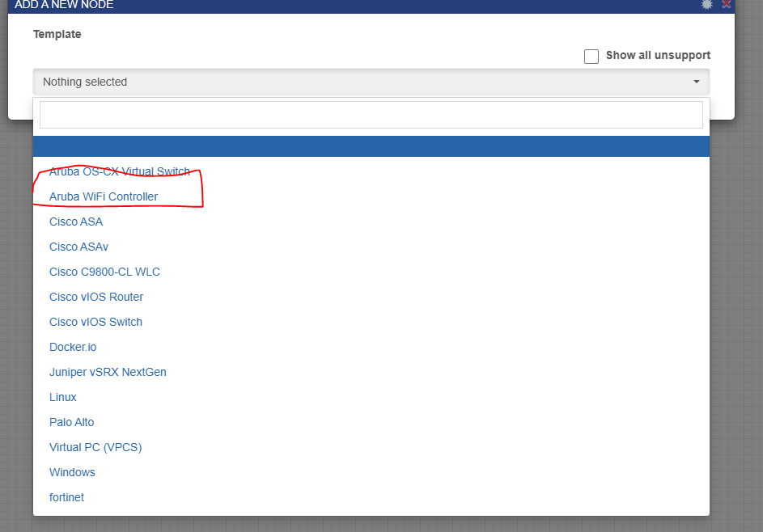This screenshot has width=763, height=532.
Task: Select Windows template option
Action: (x=371, y=472)
